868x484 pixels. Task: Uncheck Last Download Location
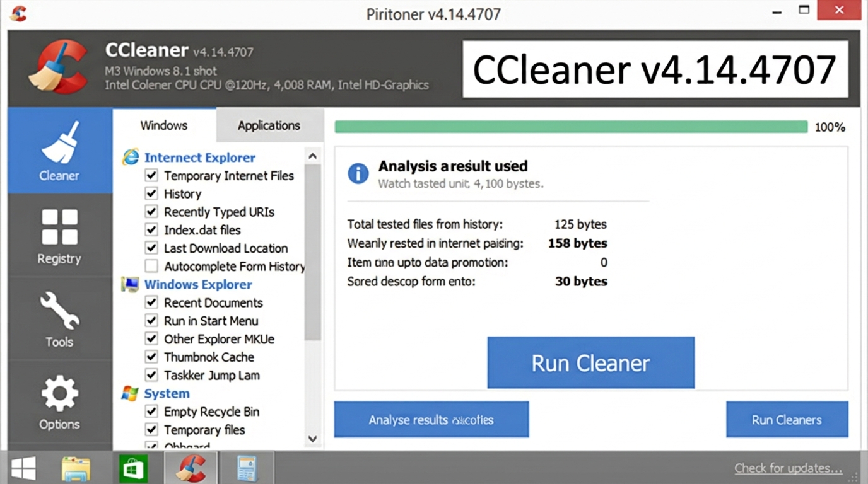[151, 248]
